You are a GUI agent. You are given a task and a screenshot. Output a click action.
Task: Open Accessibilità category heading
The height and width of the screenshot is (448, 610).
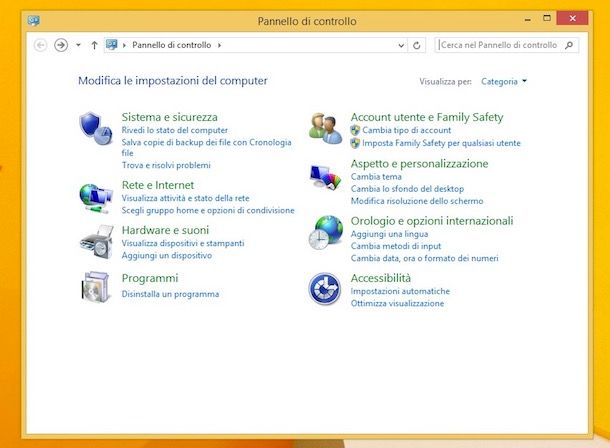point(380,278)
